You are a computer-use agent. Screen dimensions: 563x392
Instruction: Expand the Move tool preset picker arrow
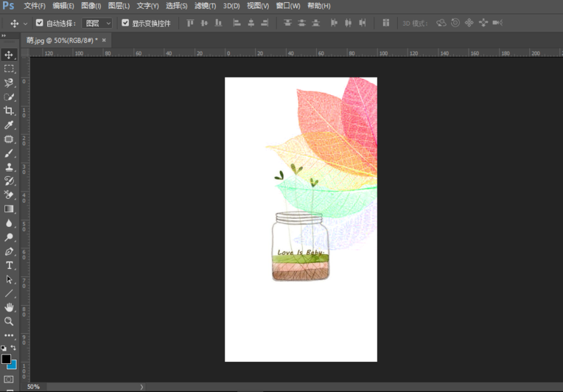click(25, 24)
